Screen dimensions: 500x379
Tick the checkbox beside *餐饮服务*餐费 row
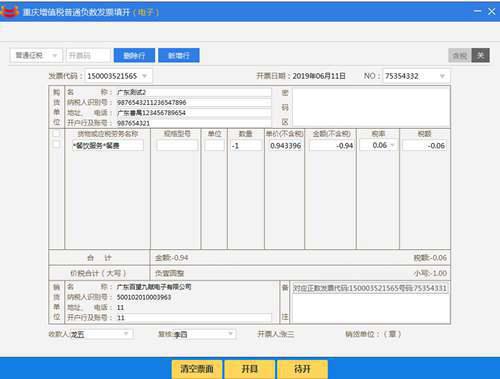(56, 144)
